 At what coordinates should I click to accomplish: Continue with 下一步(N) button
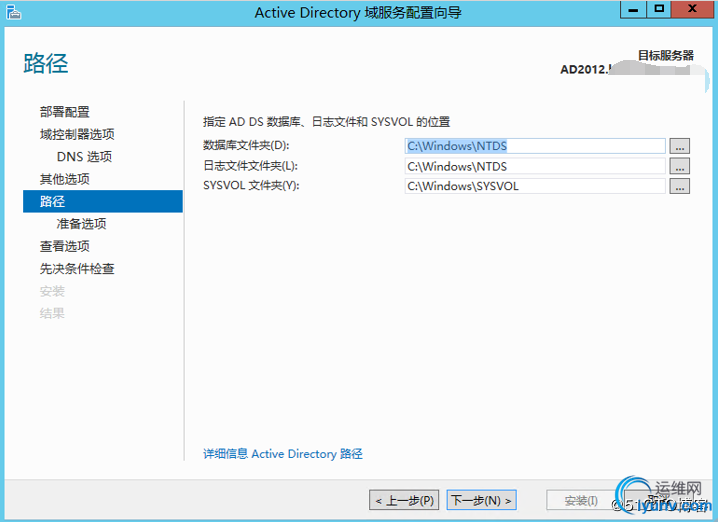tap(481, 500)
